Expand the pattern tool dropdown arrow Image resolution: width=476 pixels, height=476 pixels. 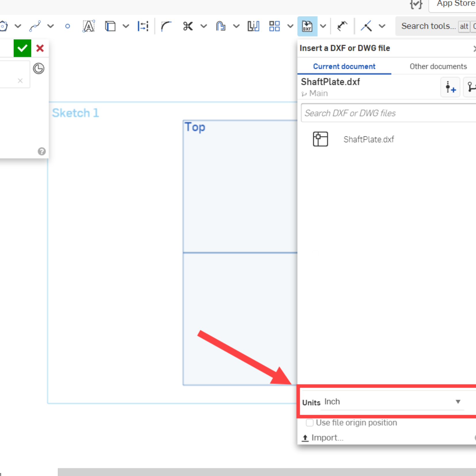(x=290, y=26)
